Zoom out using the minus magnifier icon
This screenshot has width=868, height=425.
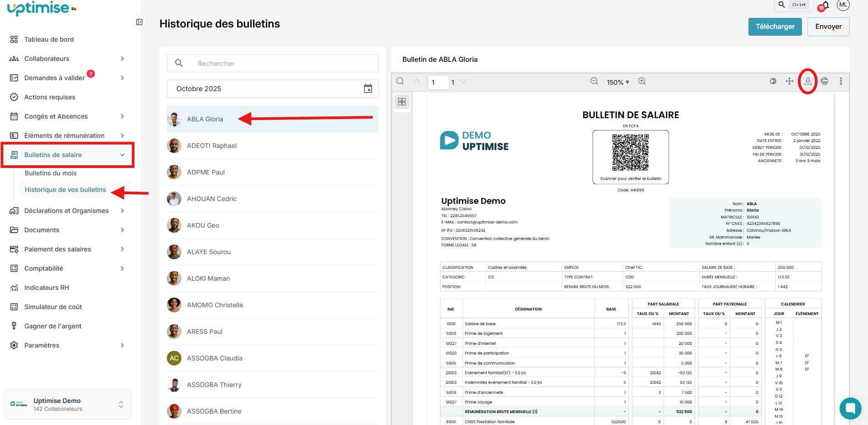pyautogui.click(x=594, y=81)
